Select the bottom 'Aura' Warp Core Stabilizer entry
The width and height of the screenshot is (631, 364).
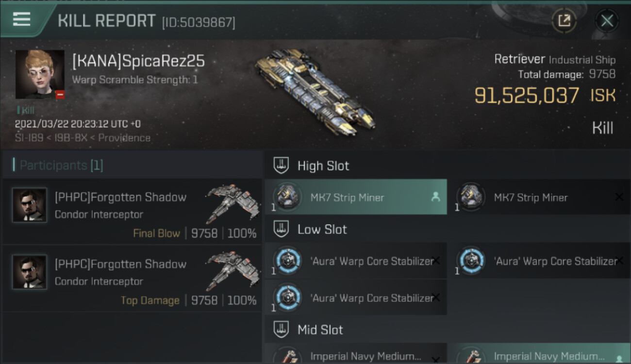click(x=356, y=298)
